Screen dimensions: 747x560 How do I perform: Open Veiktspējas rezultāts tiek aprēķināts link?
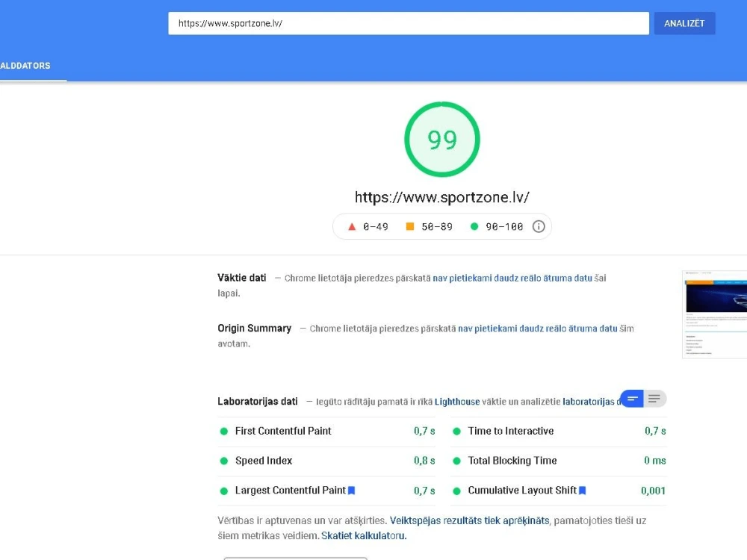tap(469, 520)
